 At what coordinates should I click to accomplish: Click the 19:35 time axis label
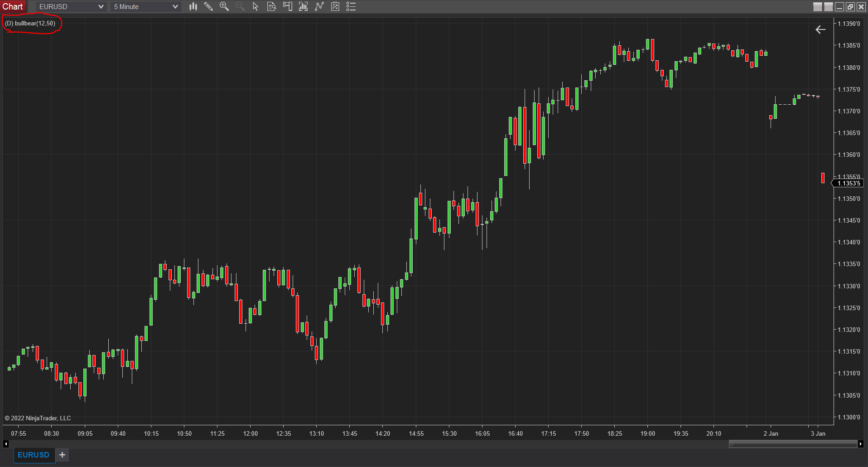pos(681,433)
